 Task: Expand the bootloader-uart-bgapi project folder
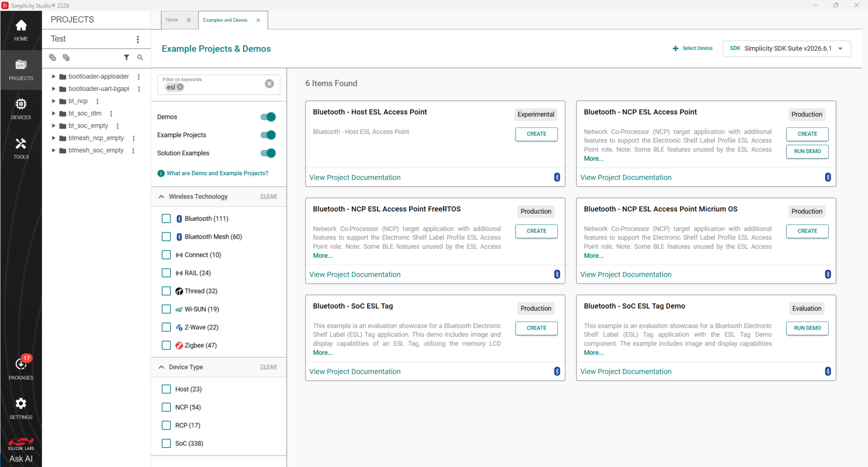53,89
